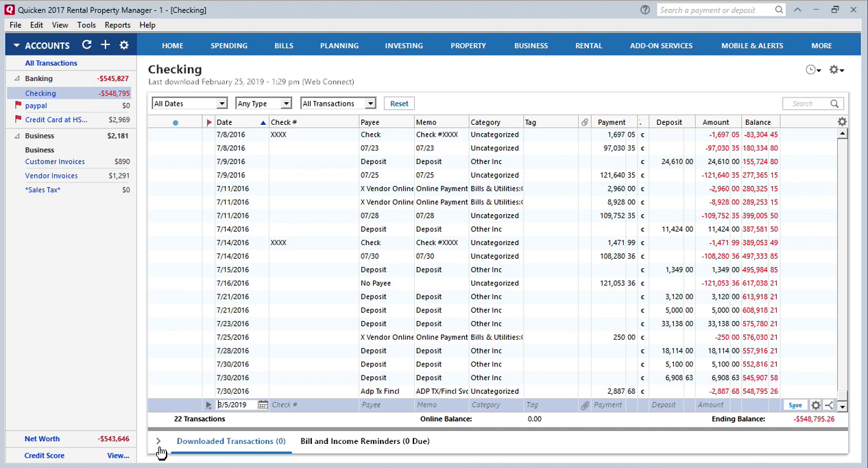The image size is (868, 468).
Task: Switch to the INVESTING tab
Action: coord(404,45)
